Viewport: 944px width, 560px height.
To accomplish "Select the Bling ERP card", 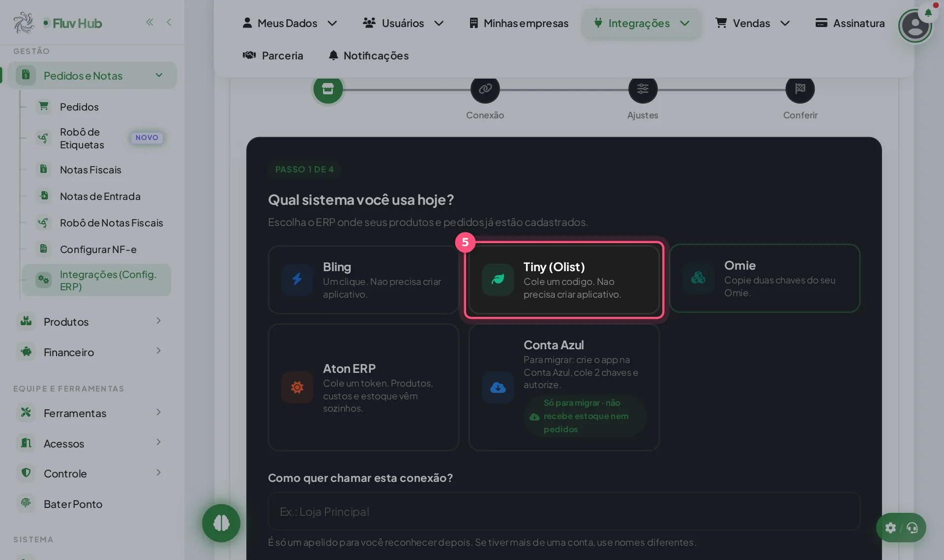I will click(x=363, y=280).
